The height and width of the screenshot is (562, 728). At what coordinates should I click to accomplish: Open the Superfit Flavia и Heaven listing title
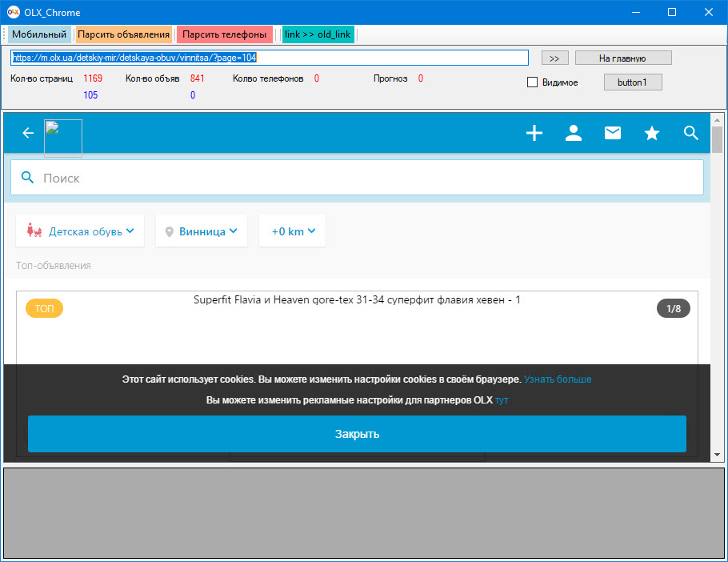pos(357,300)
